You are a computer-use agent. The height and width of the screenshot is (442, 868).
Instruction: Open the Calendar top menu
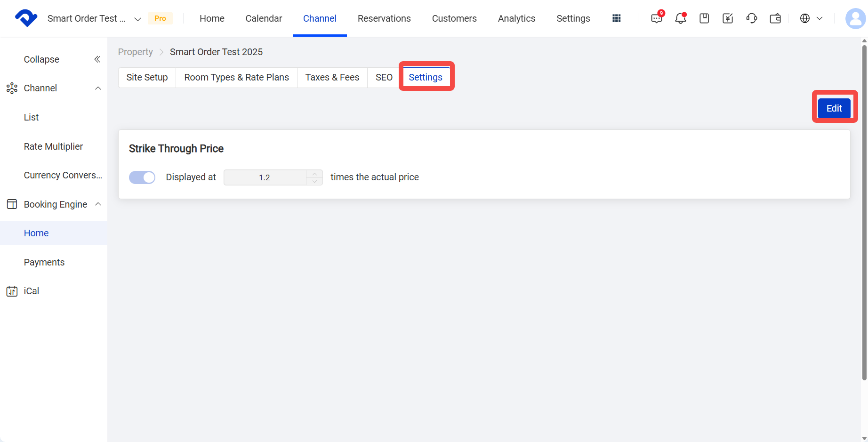[264, 18]
